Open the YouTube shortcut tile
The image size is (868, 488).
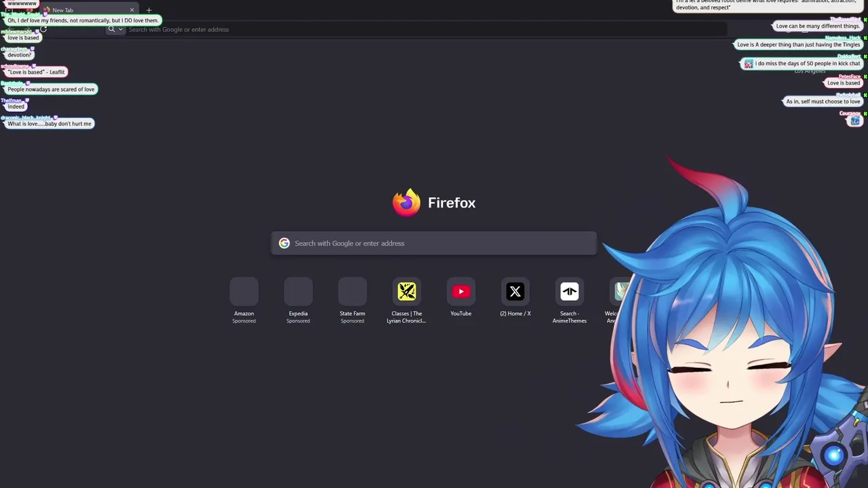click(461, 291)
